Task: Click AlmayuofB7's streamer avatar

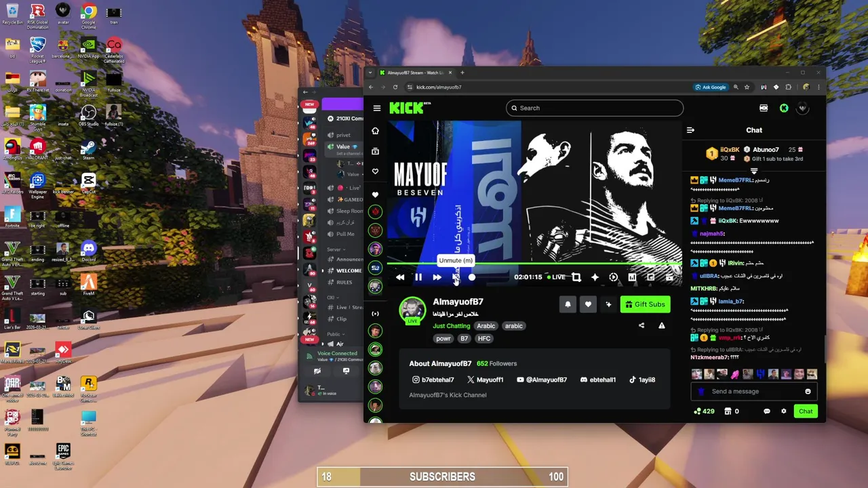Action: pyautogui.click(x=412, y=309)
